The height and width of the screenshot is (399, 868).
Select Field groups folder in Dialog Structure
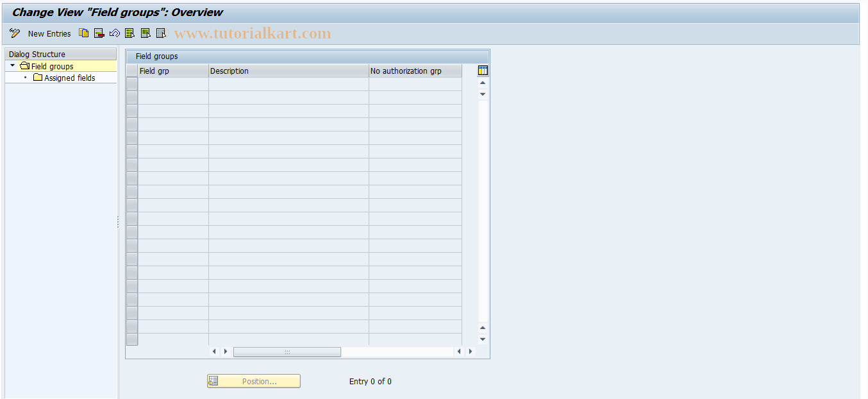47,66
